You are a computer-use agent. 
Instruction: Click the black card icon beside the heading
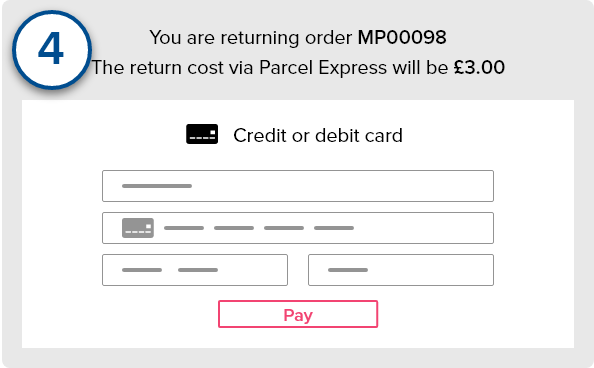pos(202,134)
